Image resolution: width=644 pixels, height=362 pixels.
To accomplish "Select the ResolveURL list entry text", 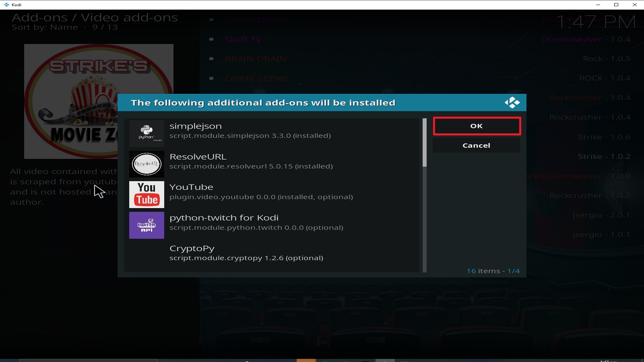I will 251,161.
